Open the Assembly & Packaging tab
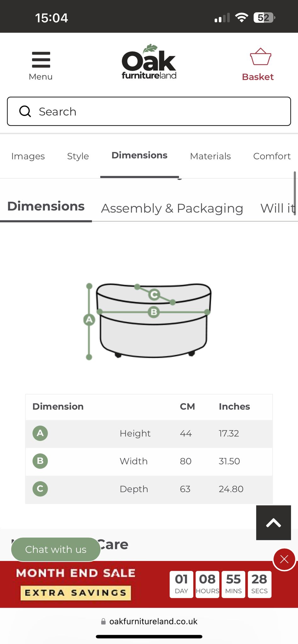 [172, 208]
